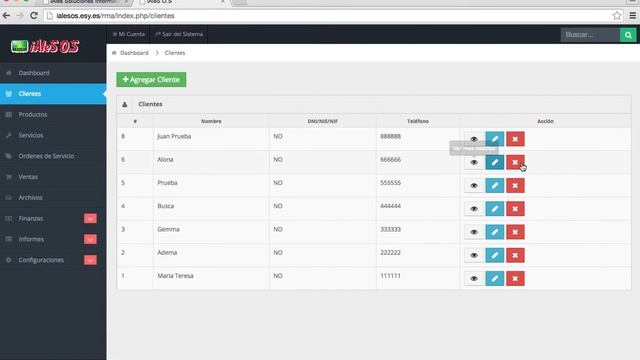Click the Agregar Cliente button
The width and height of the screenshot is (640, 360).
(151, 80)
